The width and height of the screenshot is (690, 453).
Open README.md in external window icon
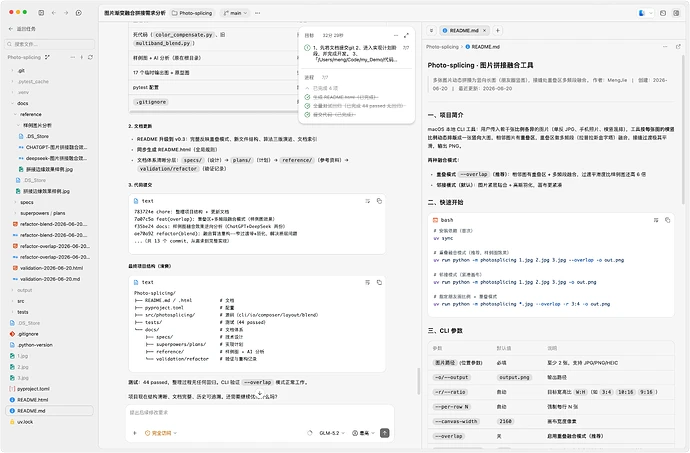tap(678, 47)
